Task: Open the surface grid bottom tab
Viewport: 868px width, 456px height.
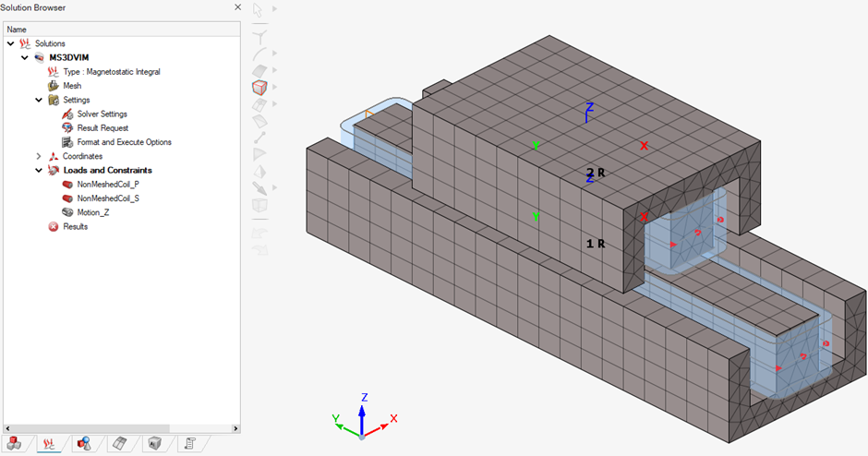Action: tap(119, 444)
